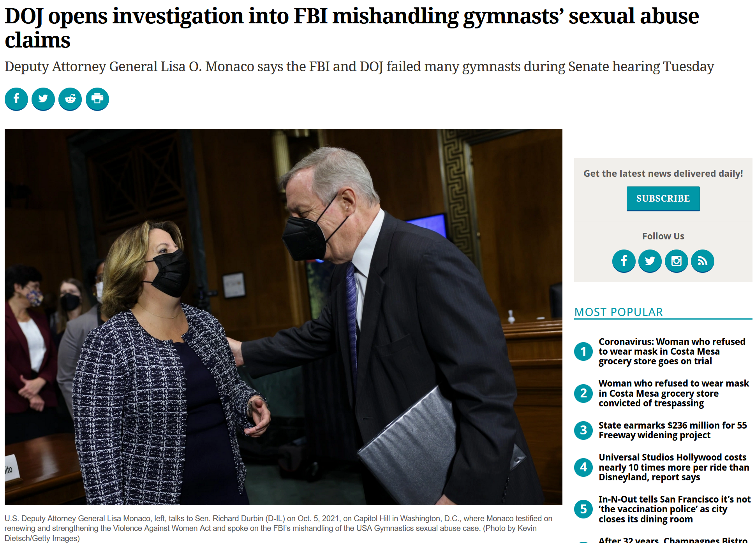The width and height of the screenshot is (756, 543).
Task: Click the Subscribe button
Action: tap(663, 199)
